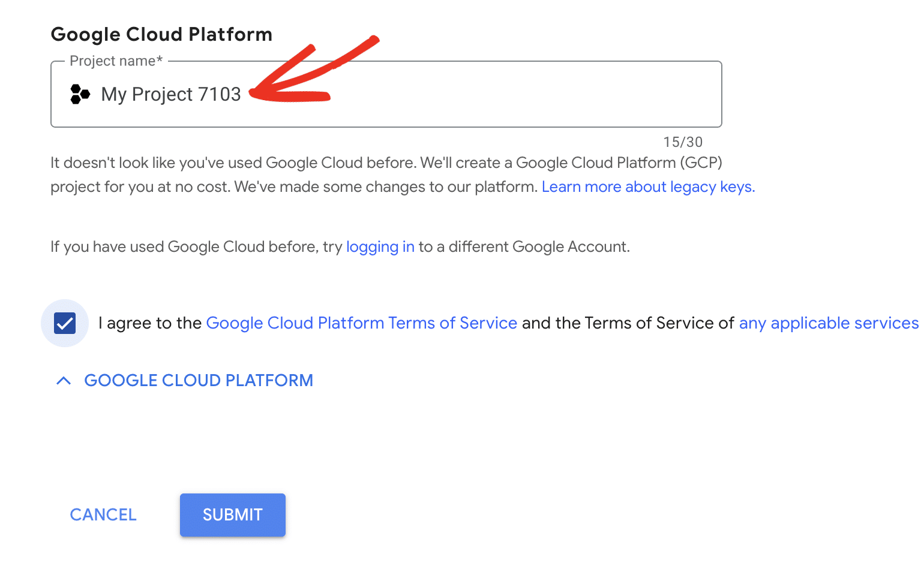Viewport: 924px width, 566px height.
Task: Click the GOOGLE CLOUD PLATFORM expander label
Action: coord(199,381)
